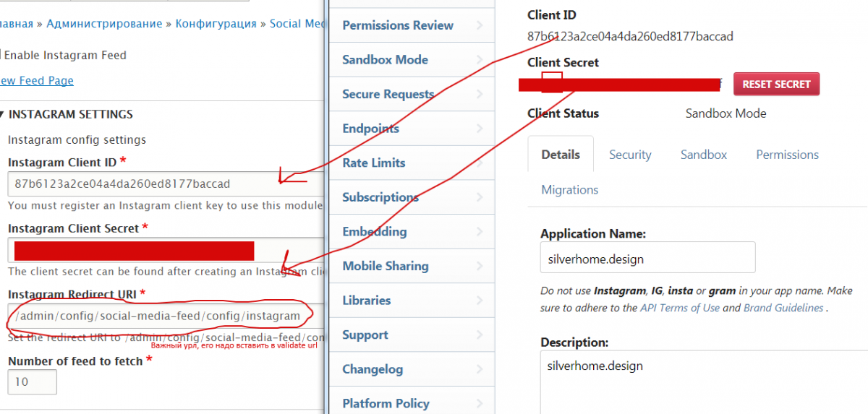Click chevron arrow next to Rate Limits
This screenshot has height=414, width=868.
point(480,163)
